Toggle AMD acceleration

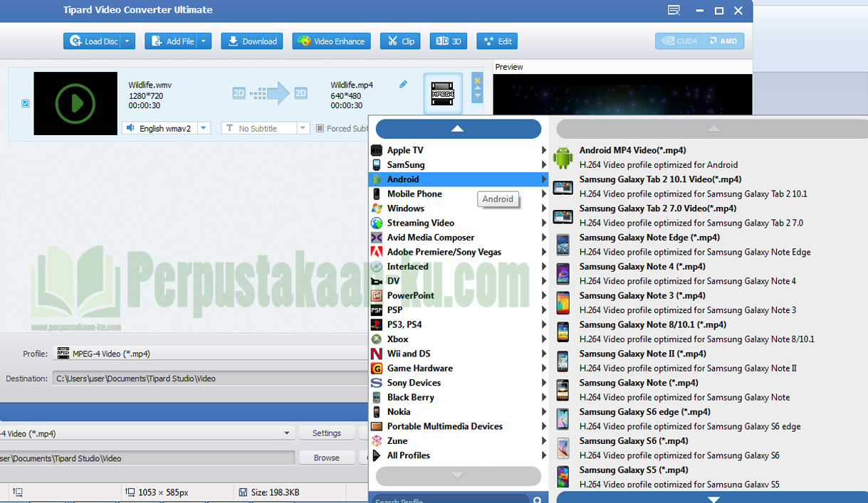pos(723,41)
